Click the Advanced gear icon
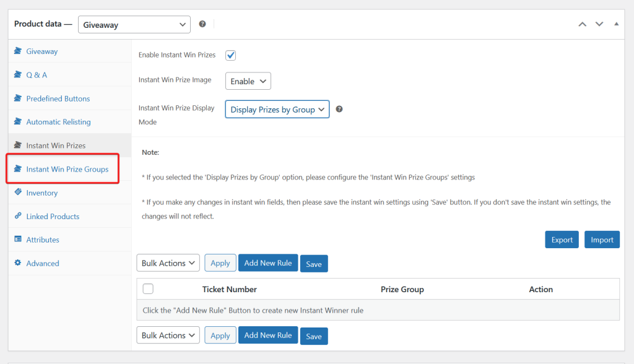The image size is (634, 364). (18, 263)
